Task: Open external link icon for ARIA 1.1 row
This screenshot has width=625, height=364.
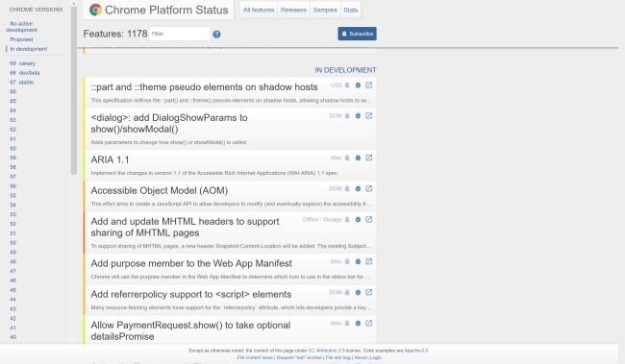Action: (368, 158)
